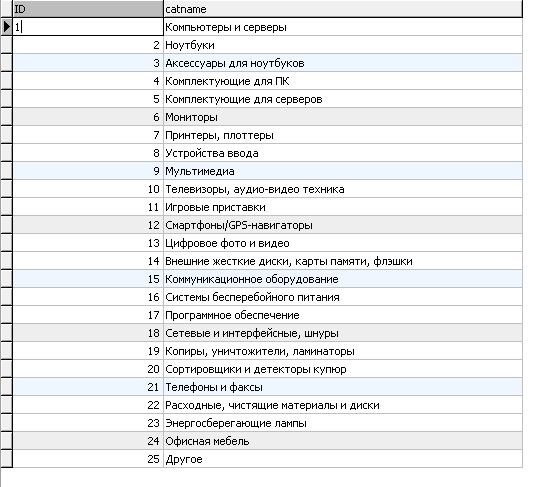Select cell 'Офисная мебель'
Viewport: 540px width, 487px height.
[343, 441]
